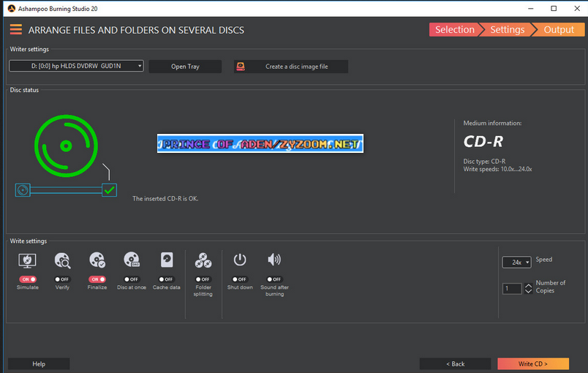This screenshot has height=373, width=588.
Task: Click the 'The inserted CD-R is OK.' text
Action: 165,199
